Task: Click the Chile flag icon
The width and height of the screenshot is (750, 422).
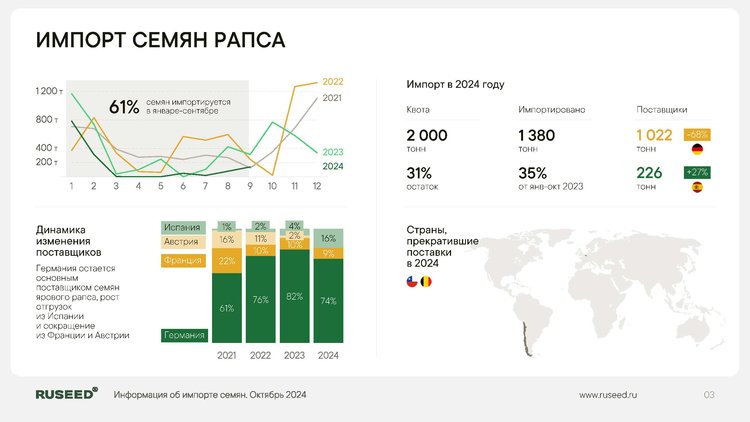Action: tap(412, 282)
